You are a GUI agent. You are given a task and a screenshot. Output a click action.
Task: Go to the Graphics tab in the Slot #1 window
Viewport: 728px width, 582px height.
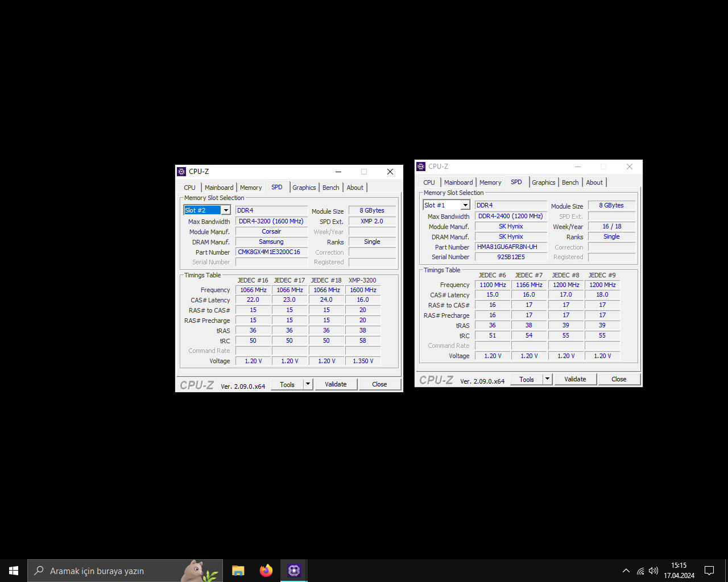544,182
